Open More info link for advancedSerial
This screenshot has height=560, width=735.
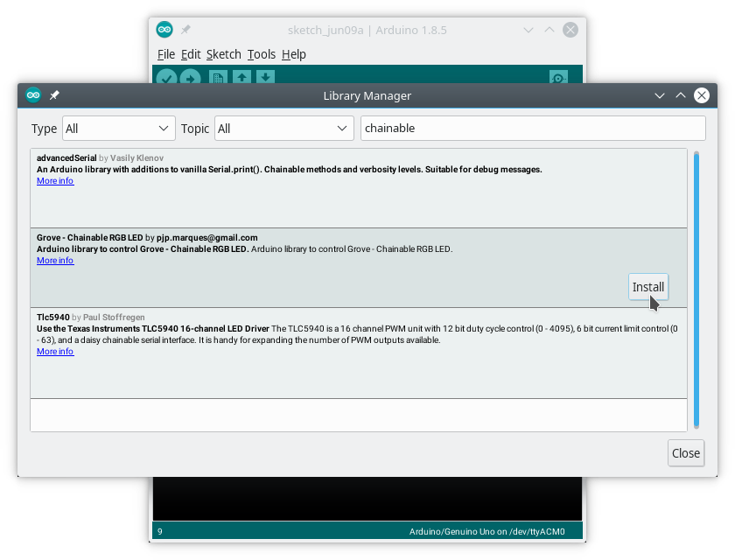coord(55,181)
